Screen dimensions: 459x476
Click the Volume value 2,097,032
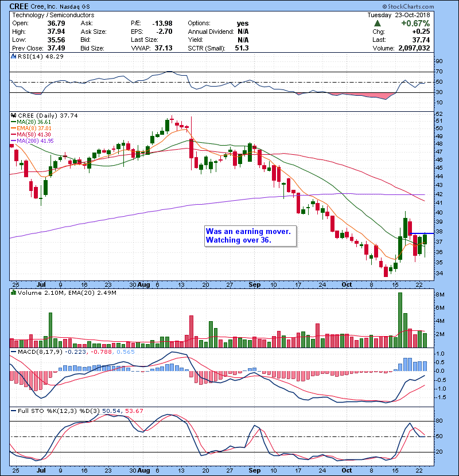click(414, 48)
